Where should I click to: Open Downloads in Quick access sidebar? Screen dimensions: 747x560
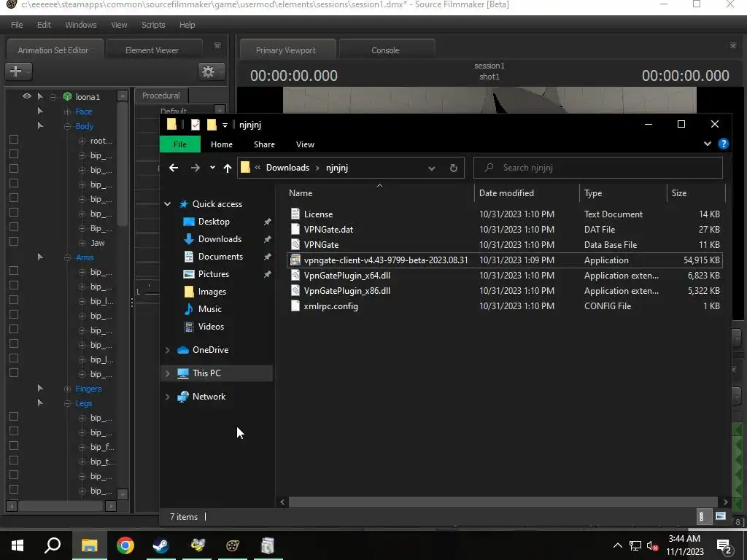220,239
